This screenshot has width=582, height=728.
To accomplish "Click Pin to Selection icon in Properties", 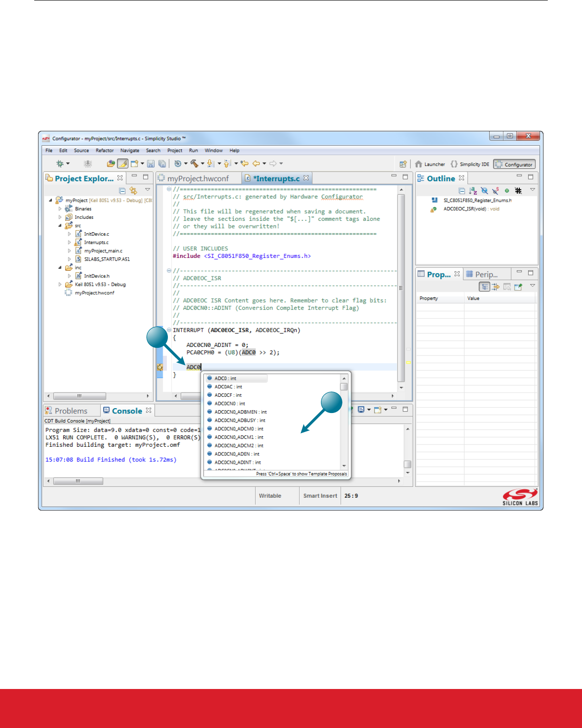I will coord(518,286).
